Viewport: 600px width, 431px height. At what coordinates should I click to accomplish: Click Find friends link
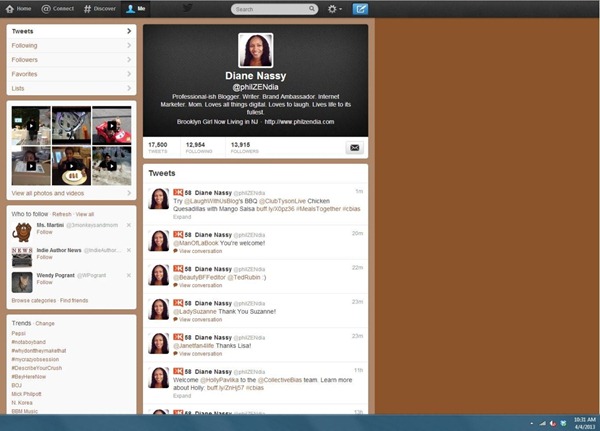(74, 300)
